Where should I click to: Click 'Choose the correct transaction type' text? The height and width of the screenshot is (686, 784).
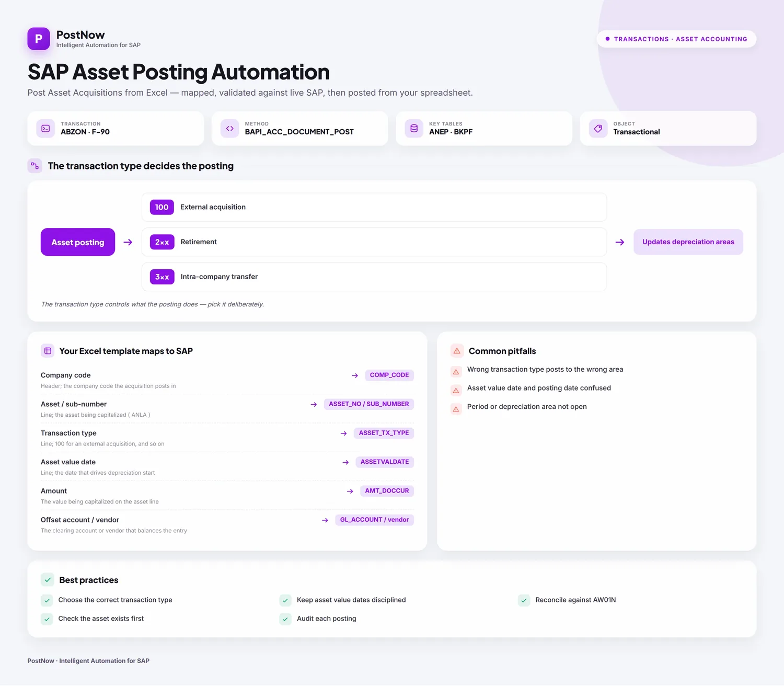(x=115, y=600)
